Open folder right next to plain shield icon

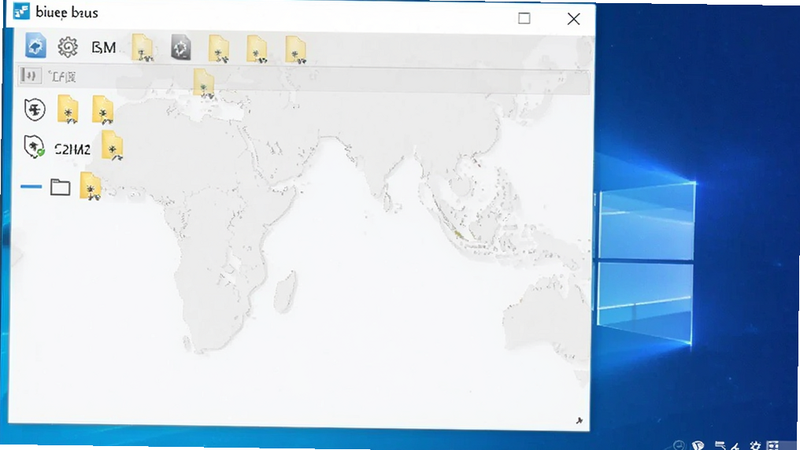(68, 109)
